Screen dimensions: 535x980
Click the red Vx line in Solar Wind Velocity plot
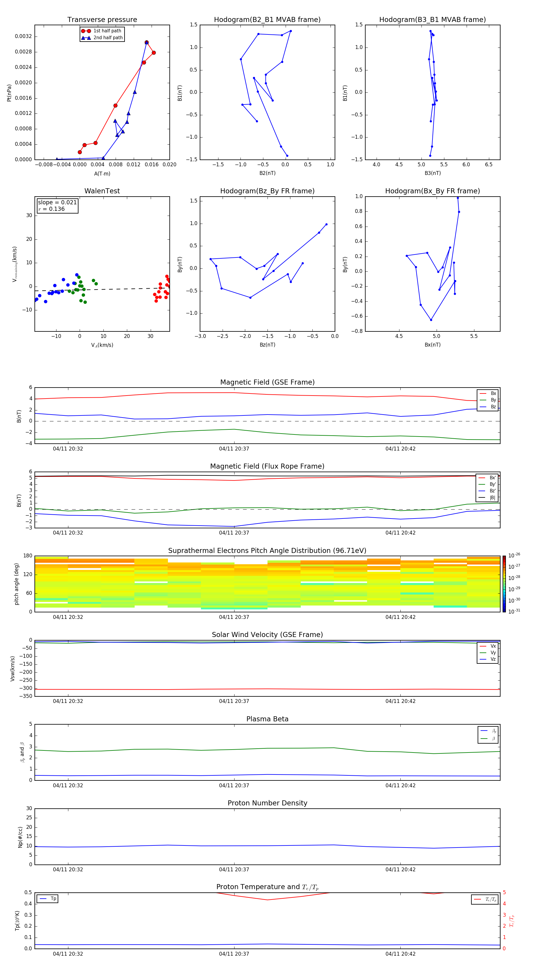pos(267,689)
